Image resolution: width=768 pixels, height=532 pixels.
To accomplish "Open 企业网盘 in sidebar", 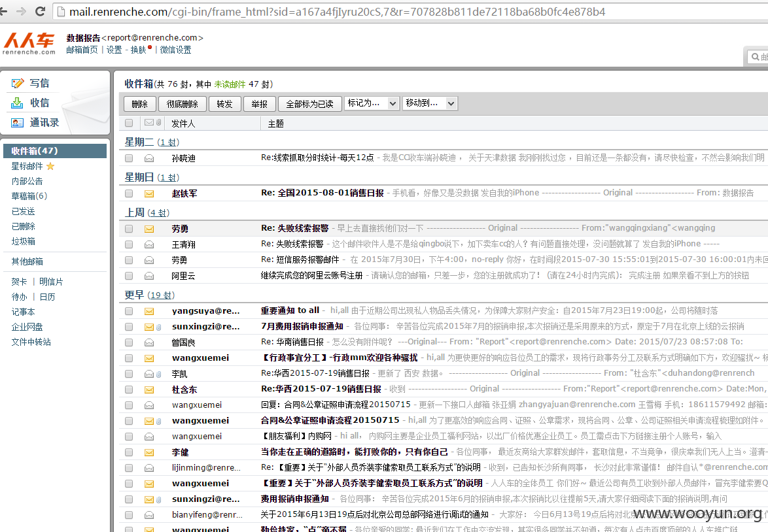I will [x=27, y=327].
